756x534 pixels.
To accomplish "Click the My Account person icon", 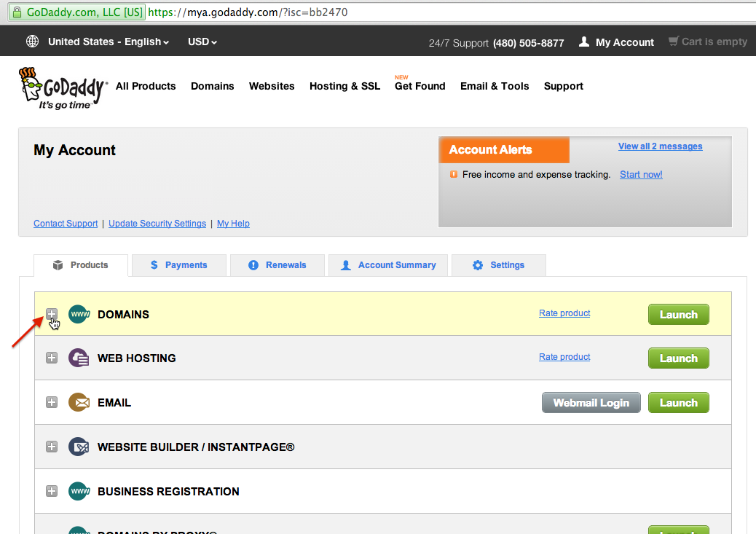I will (x=584, y=42).
